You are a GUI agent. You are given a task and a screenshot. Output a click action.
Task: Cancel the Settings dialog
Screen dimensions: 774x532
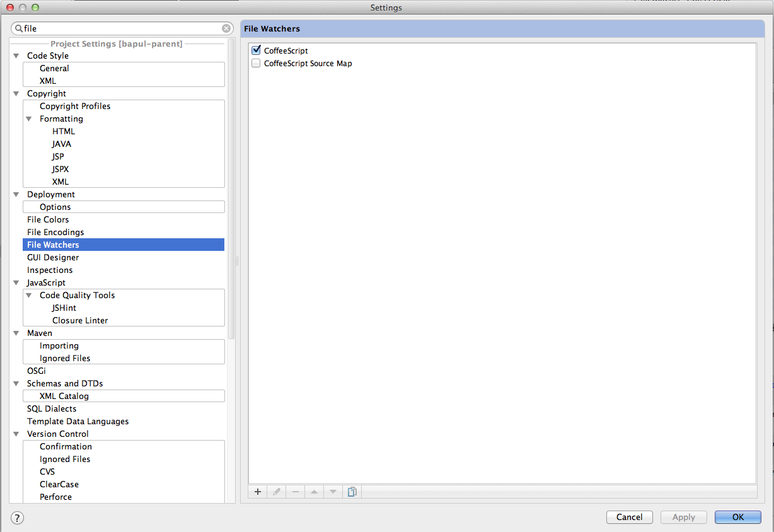[629, 517]
